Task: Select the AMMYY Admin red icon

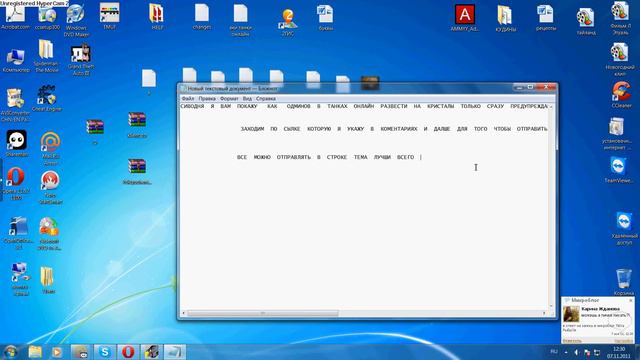Action: [x=464, y=18]
